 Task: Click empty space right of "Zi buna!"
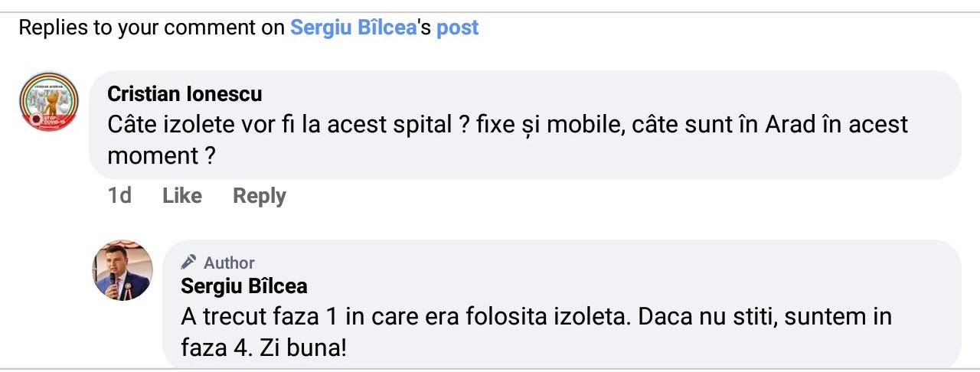tap(612, 350)
